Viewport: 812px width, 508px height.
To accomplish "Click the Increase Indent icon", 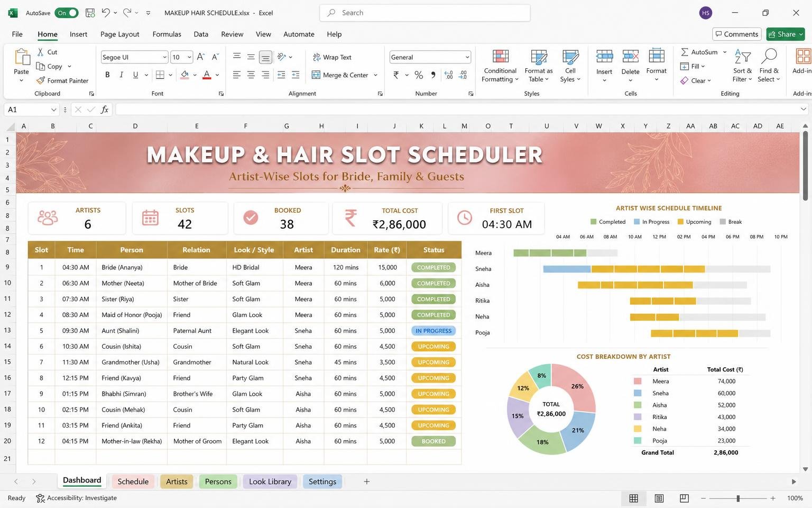I will pos(296,75).
